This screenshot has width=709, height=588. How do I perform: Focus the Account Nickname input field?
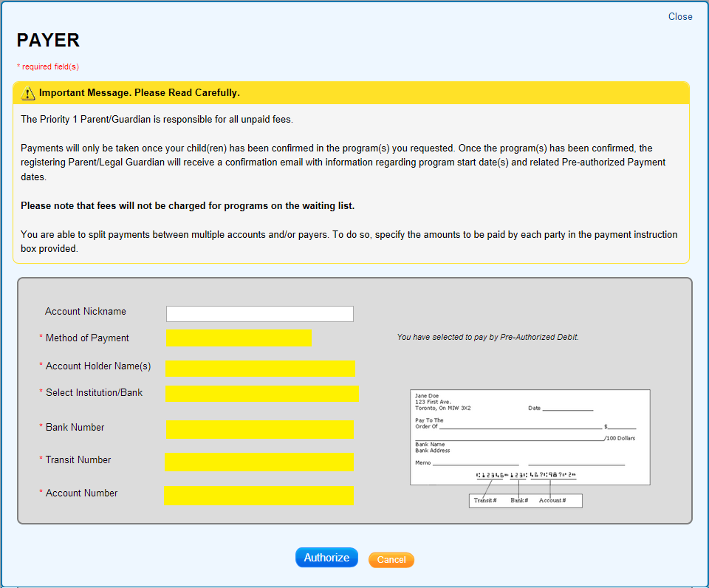pyautogui.click(x=259, y=314)
